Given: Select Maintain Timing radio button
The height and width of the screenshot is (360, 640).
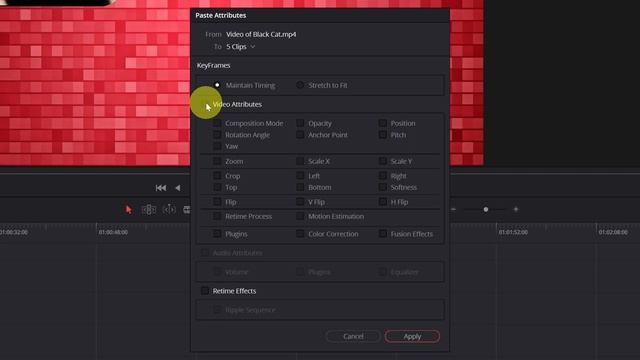Looking at the screenshot, I should (x=217, y=85).
